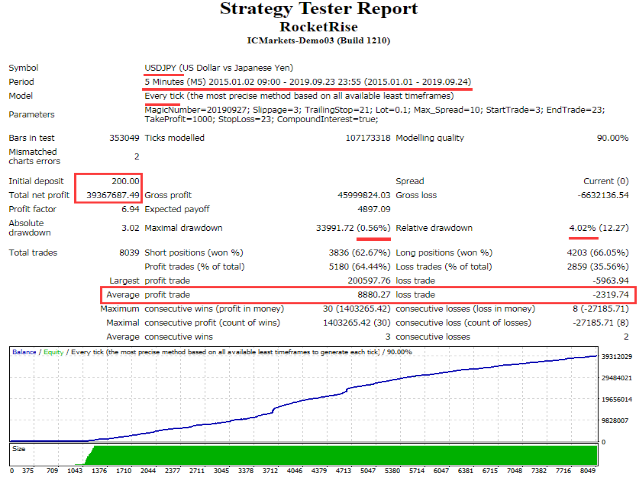Click loss trades value '2859 (35.56%)'
This screenshot has height=480, width=640.
coord(598,267)
